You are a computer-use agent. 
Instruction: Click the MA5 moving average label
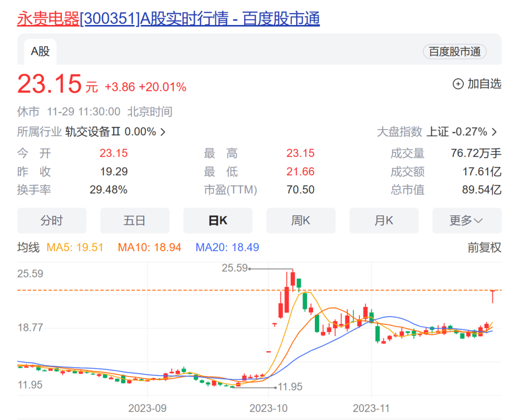(75, 247)
